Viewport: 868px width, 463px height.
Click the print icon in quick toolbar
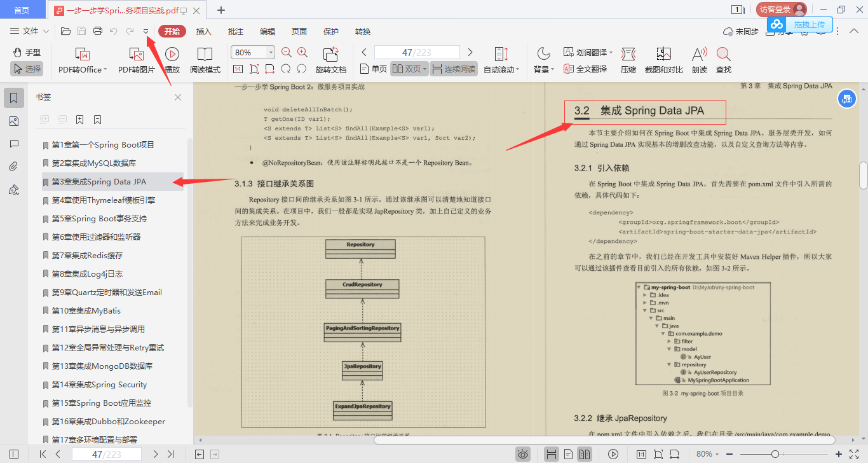pyautogui.click(x=98, y=31)
